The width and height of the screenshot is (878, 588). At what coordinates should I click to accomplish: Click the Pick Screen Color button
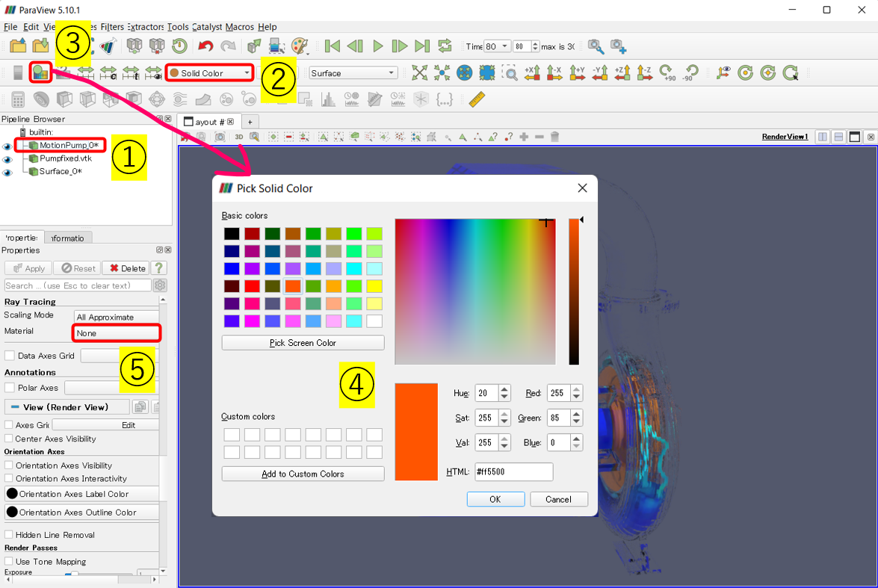coord(303,343)
